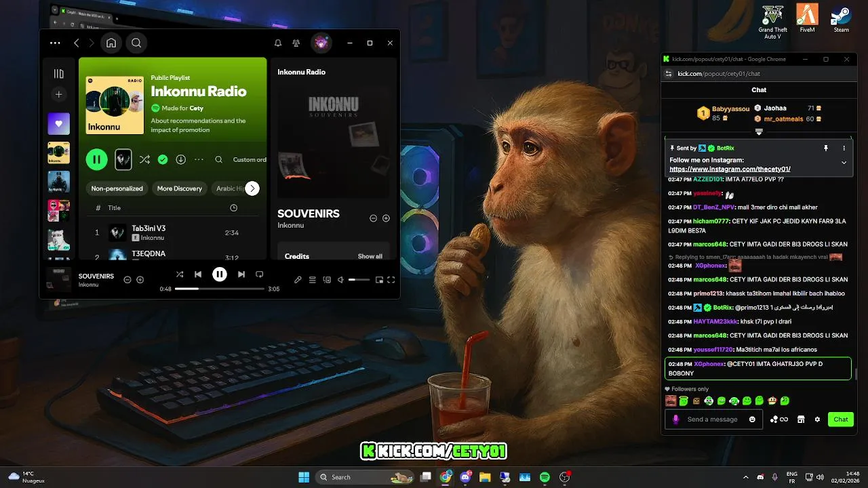Toggle shuffle in the playlist action row
Screen dimensions: 868x488
(144, 159)
